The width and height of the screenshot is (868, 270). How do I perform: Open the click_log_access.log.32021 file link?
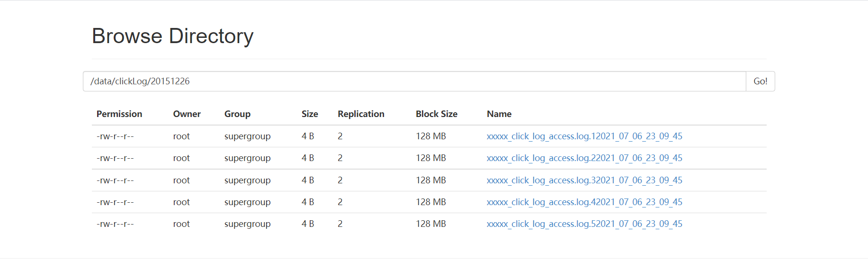[x=584, y=180]
